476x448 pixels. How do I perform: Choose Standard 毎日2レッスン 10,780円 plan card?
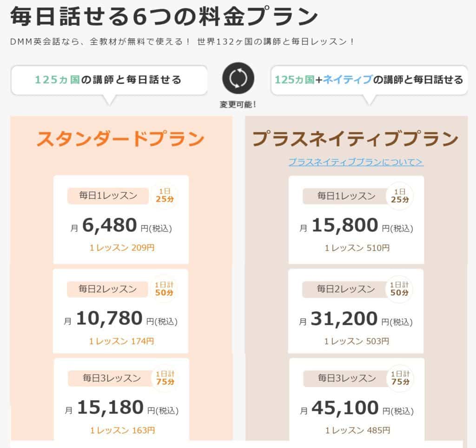(x=120, y=311)
